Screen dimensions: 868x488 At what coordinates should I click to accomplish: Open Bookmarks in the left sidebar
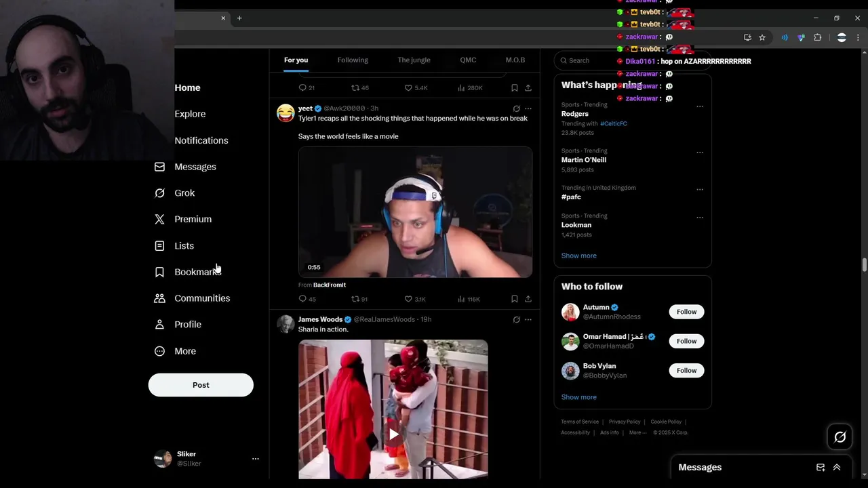(187, 272)
